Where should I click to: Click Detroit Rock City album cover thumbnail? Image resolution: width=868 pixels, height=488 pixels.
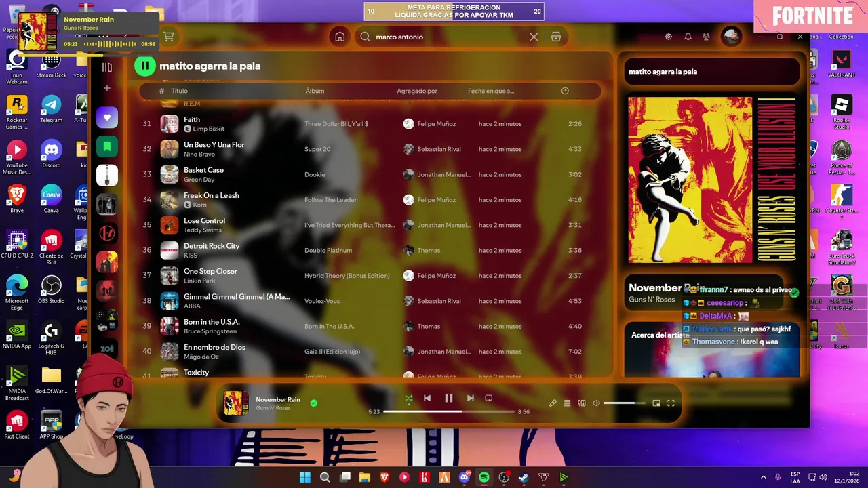(170, 250)
